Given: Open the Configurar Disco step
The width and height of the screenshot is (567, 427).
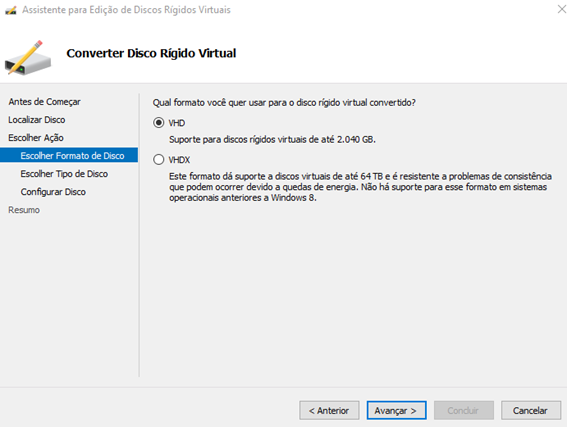Looking at the screenshot, I should (x=53, y=192).
